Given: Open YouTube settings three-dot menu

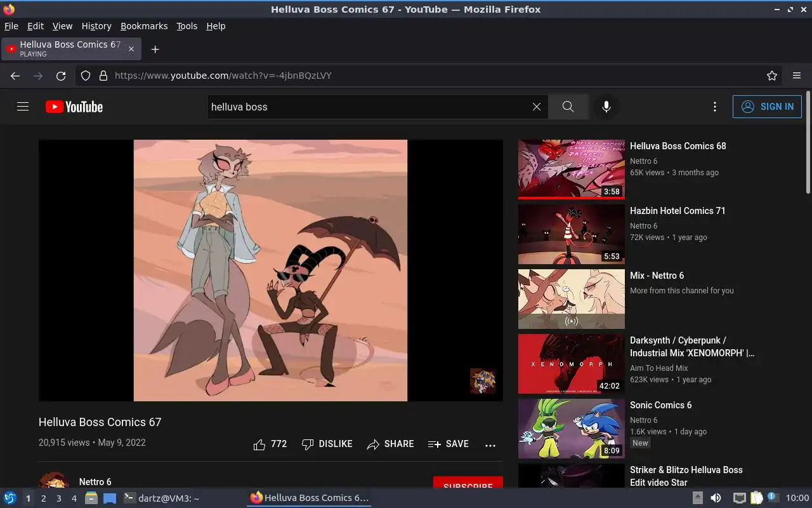Looking at the screenshot, I should (715, 107).
